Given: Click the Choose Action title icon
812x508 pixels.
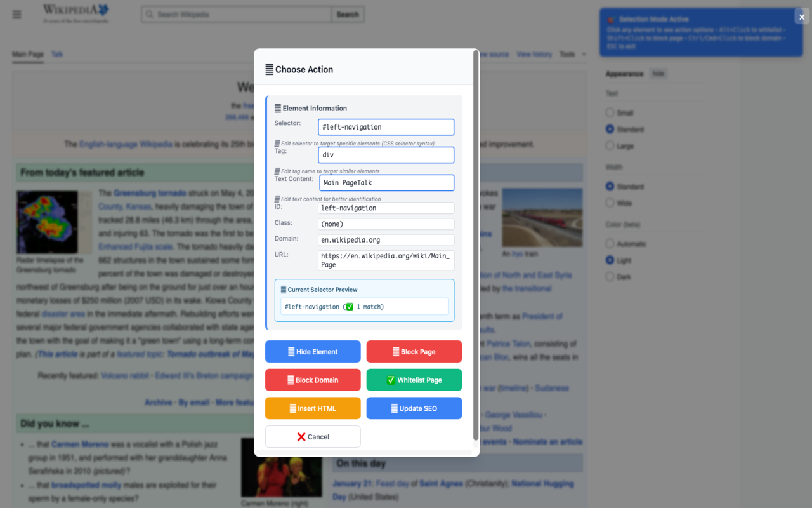Looking at the screenshot, I should coord(269,70).
